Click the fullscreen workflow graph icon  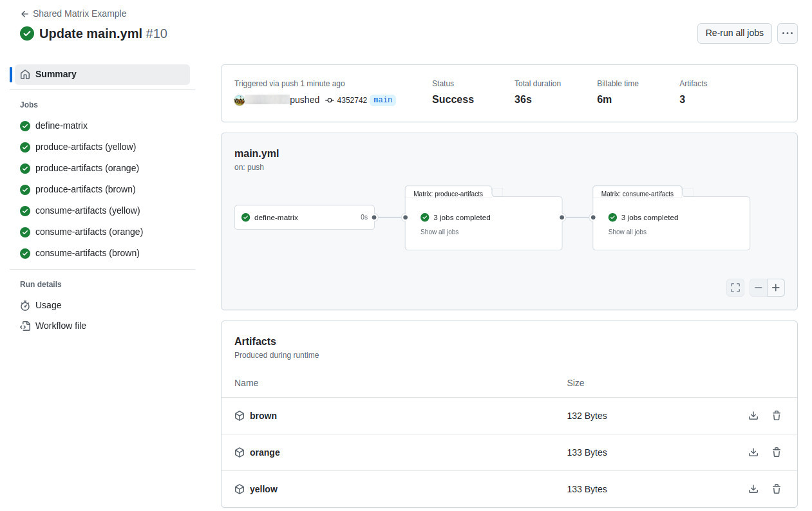[735, 288]
